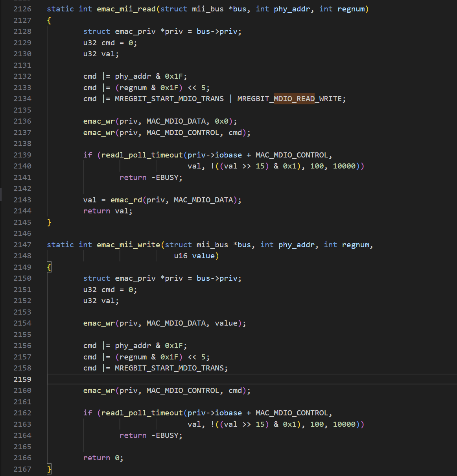Click the opening brace on line 2149
The height and width of the screenshot is (476, 457).
(x=49, y=267)
